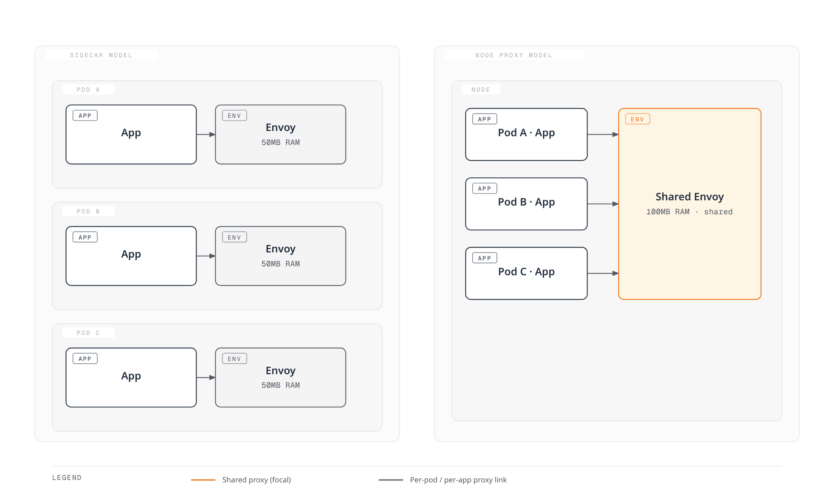Select the POD C group label
Viewport: 834px width, 504px height.
click(x=88, y=333)
